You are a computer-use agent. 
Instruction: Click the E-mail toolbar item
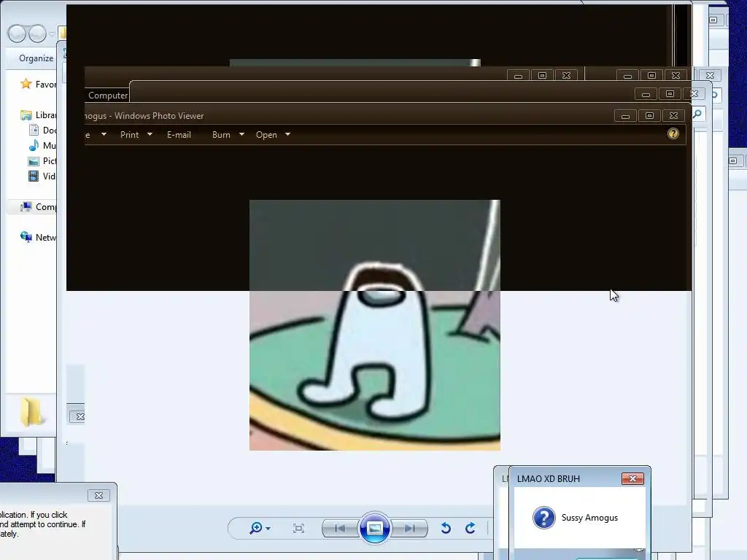[x=179, y=135]
